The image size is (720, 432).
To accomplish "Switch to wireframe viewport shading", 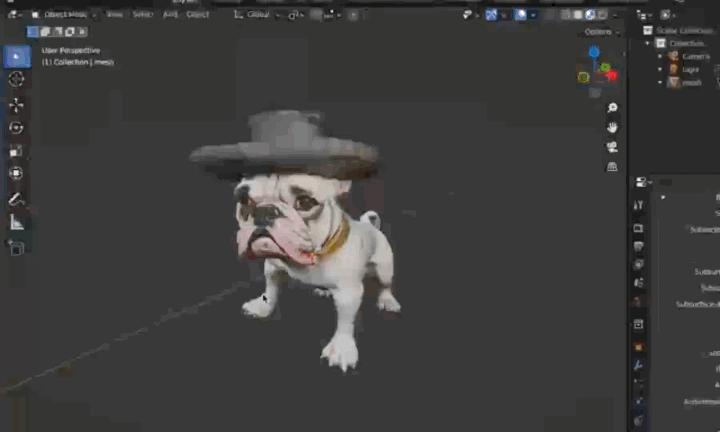I will [x=566, y=15].
